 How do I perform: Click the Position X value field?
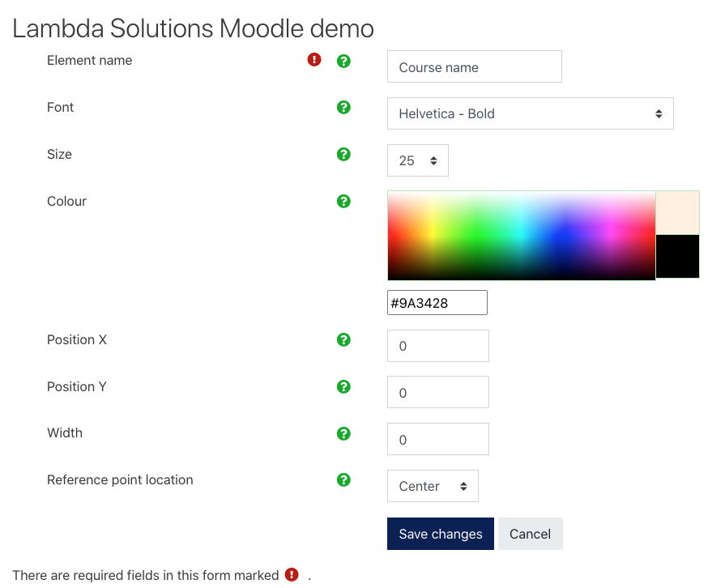tap(437, 346)
